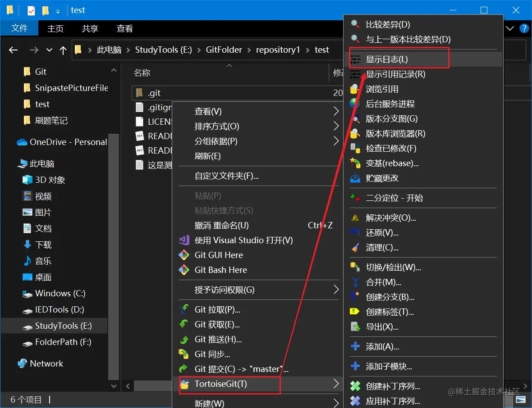Click the 合并(M) merge icon
Viewport: 532px width, 408px height.
pos(355,282)
